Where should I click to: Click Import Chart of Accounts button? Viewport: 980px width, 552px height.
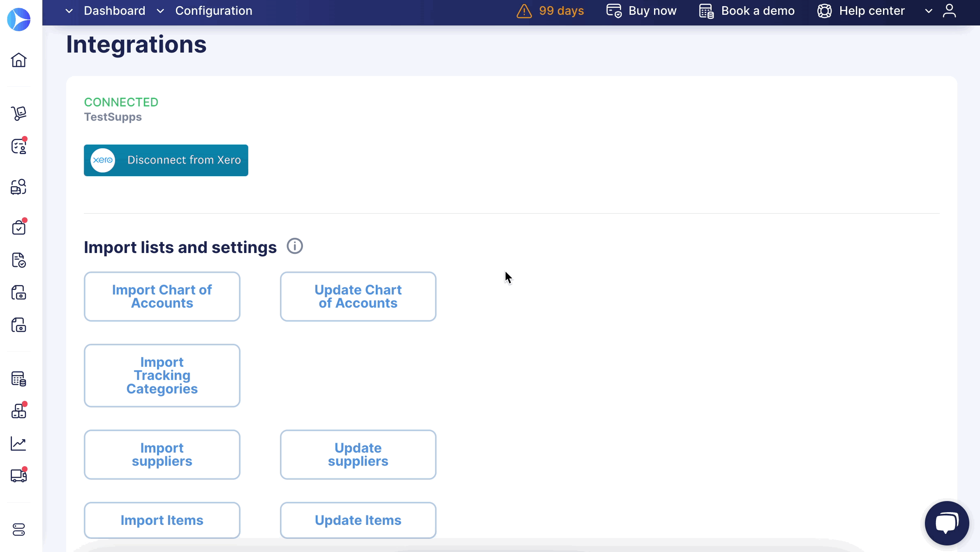tap(162, 297)
